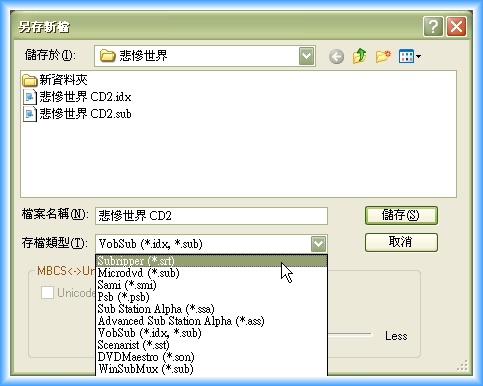Image resolution: width=483 pixels, height=386 pixels.
Task: Click the Help question mark button
Action: tap(433, 27)
